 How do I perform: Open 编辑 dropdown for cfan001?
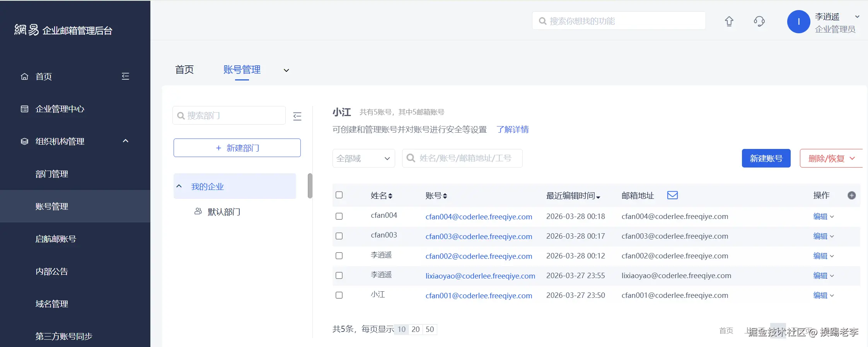click(x=824, y=296)
